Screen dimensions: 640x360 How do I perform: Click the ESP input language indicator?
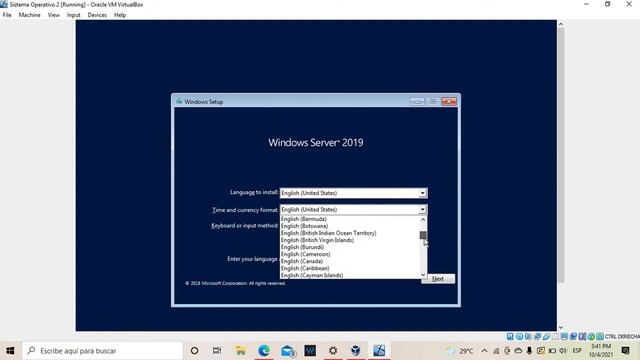point(577,351)
